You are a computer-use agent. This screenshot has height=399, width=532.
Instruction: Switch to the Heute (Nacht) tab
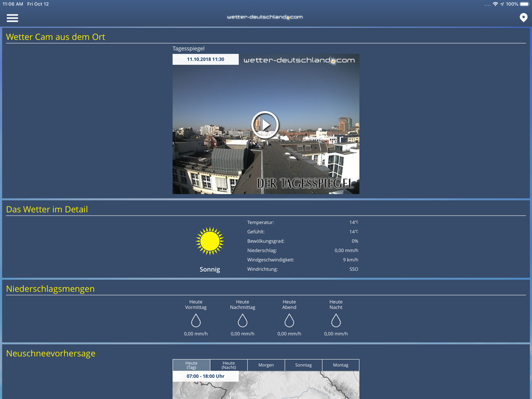[229, 365]
